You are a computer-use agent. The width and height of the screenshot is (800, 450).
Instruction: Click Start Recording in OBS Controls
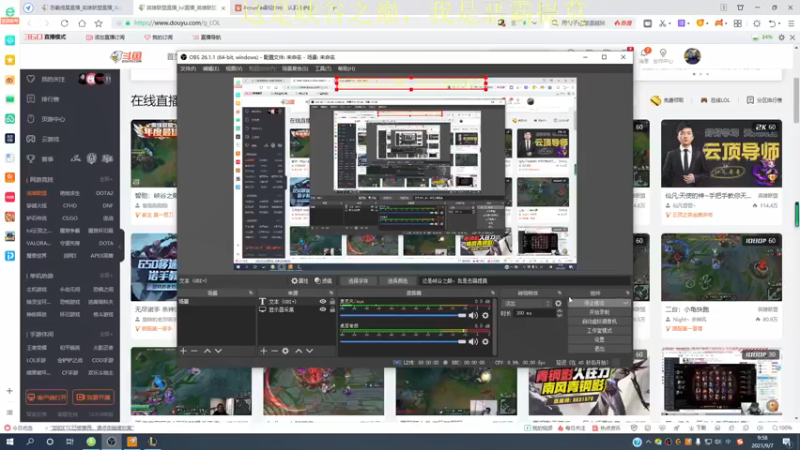(x=599, y=312)
